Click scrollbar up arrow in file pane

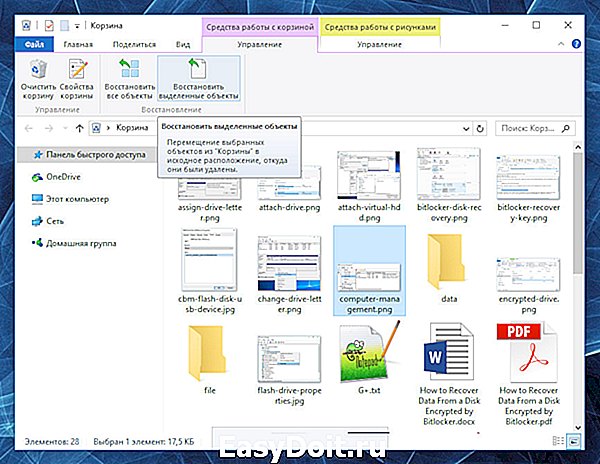[x=578, y=147]
